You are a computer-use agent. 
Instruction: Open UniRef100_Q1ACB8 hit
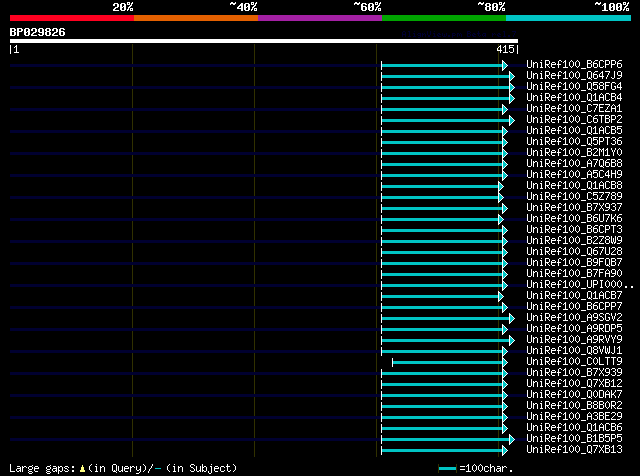click(x=574, y=186)
